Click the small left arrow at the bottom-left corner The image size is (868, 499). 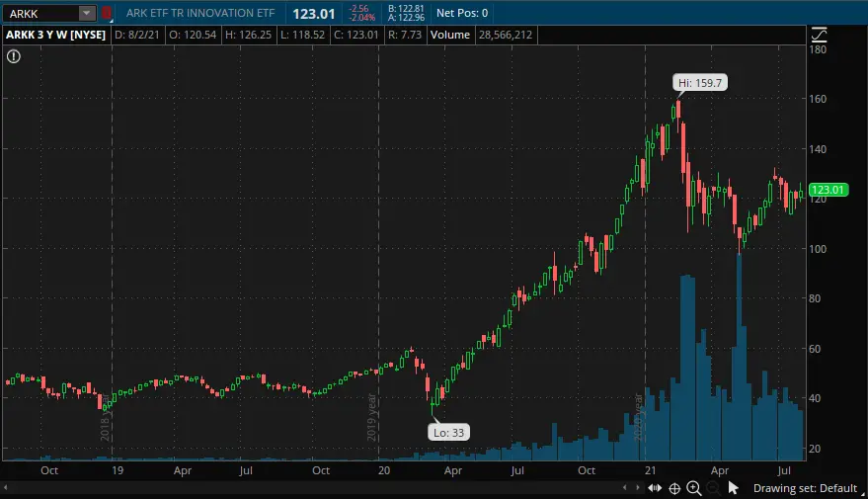coord(6,488)
